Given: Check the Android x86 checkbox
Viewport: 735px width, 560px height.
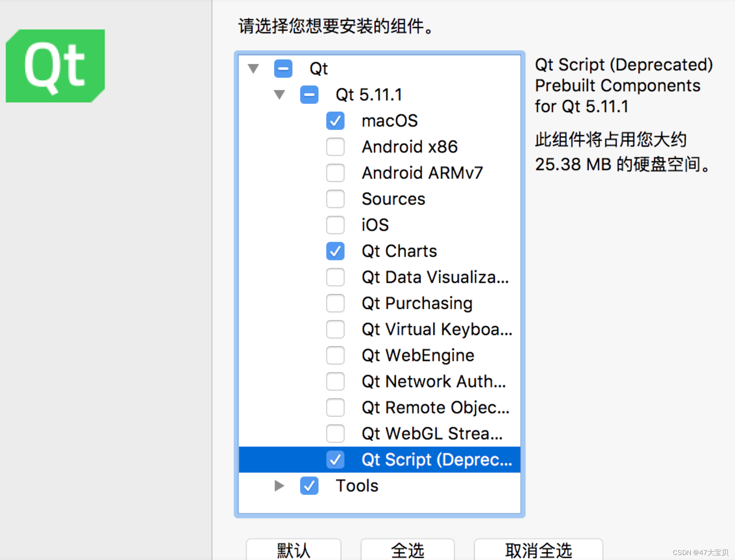Looking at the screenshot, I should 335,147.
